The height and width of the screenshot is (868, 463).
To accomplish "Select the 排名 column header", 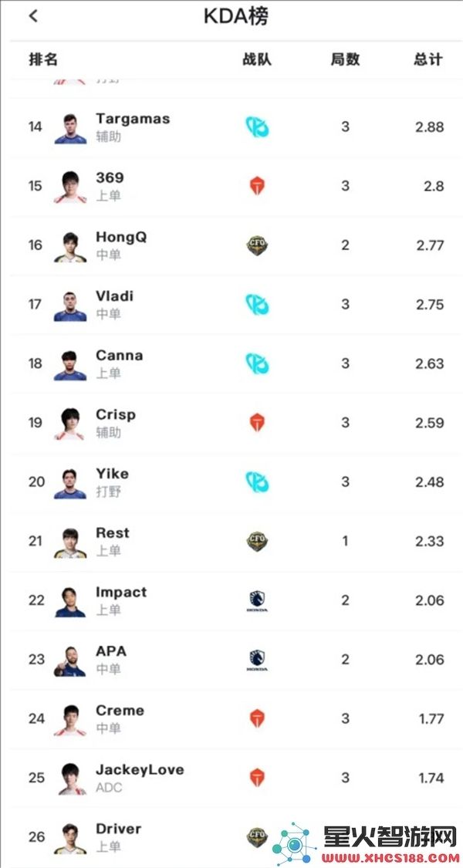I will point(43,59).
